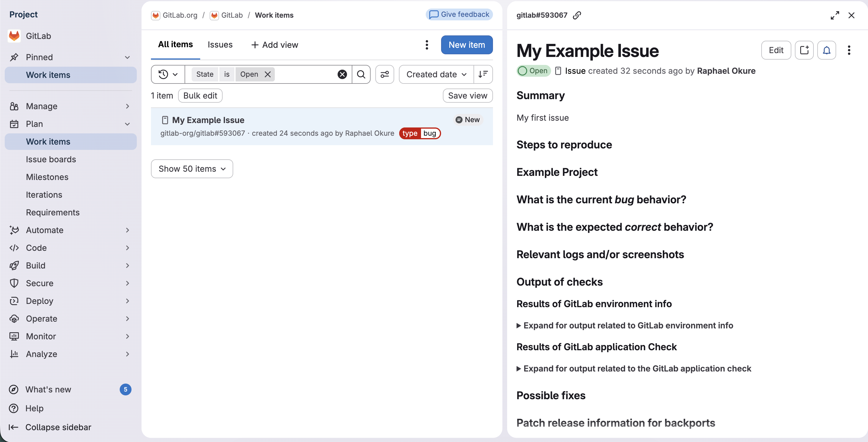This screenshot has width=868, height=442.
Task: Click the notifications bell icon
Action: pyautogui.click(x=826, y=50)
